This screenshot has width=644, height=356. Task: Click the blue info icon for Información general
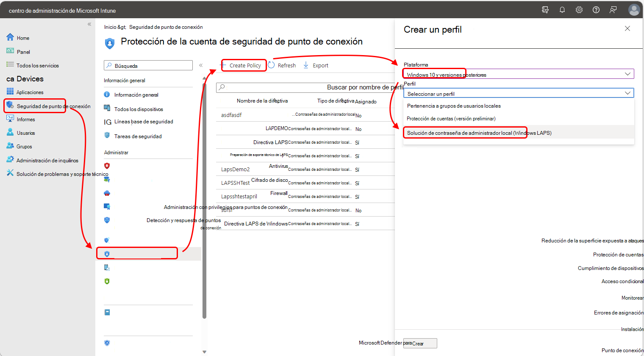point(107,95)
